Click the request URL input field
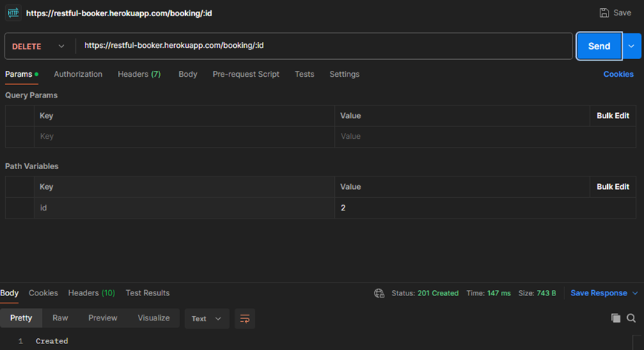Screen dimensions: 644x350 point(325,46)
